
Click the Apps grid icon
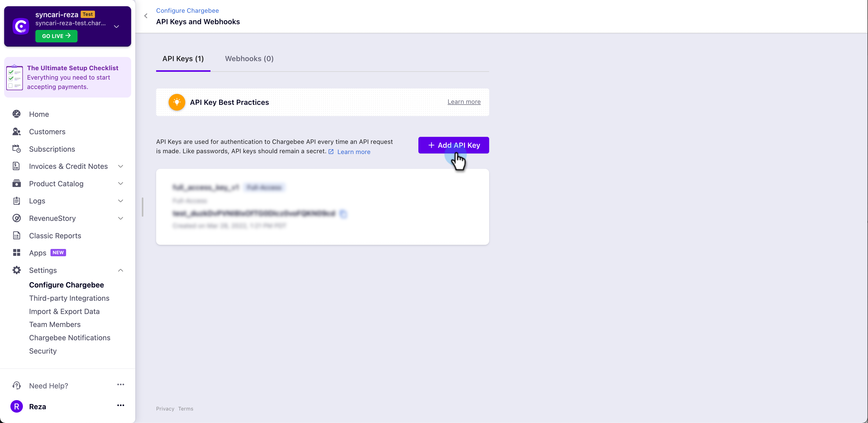pyautogui.click(x=16, y=253)
